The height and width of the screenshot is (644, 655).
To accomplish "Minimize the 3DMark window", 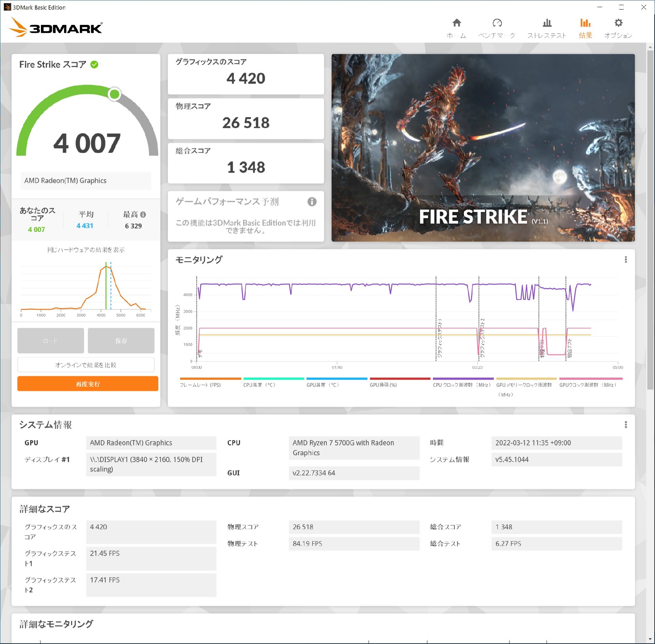I will point(600,7).
